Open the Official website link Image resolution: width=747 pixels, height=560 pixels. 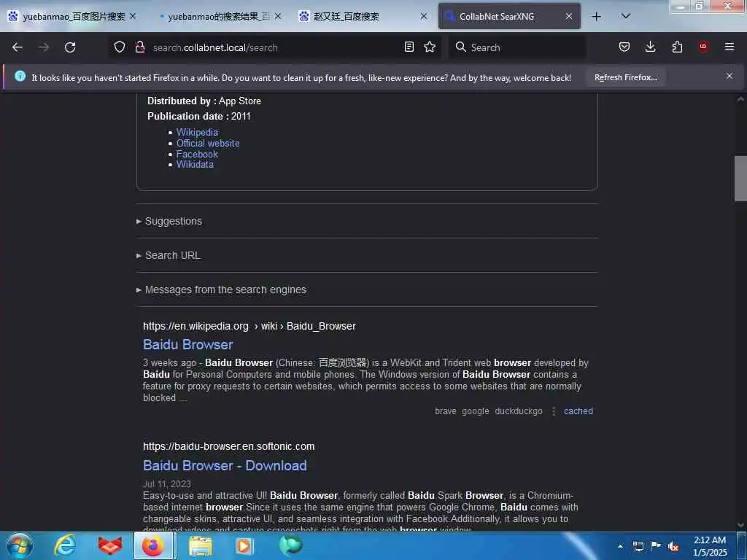(x=208, y=144)
